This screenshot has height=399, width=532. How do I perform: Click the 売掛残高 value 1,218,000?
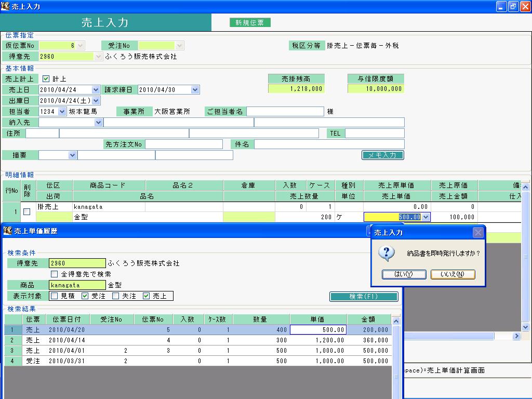[x=296, y=89]
